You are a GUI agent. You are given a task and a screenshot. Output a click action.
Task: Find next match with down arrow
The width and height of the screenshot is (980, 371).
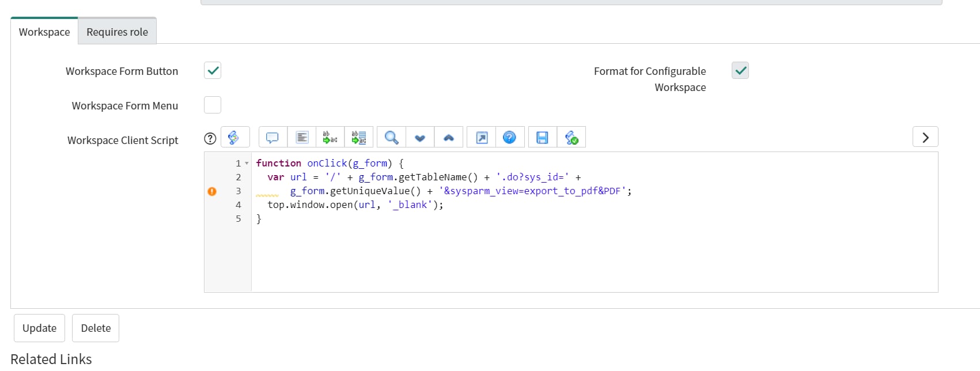coord(420,137)
